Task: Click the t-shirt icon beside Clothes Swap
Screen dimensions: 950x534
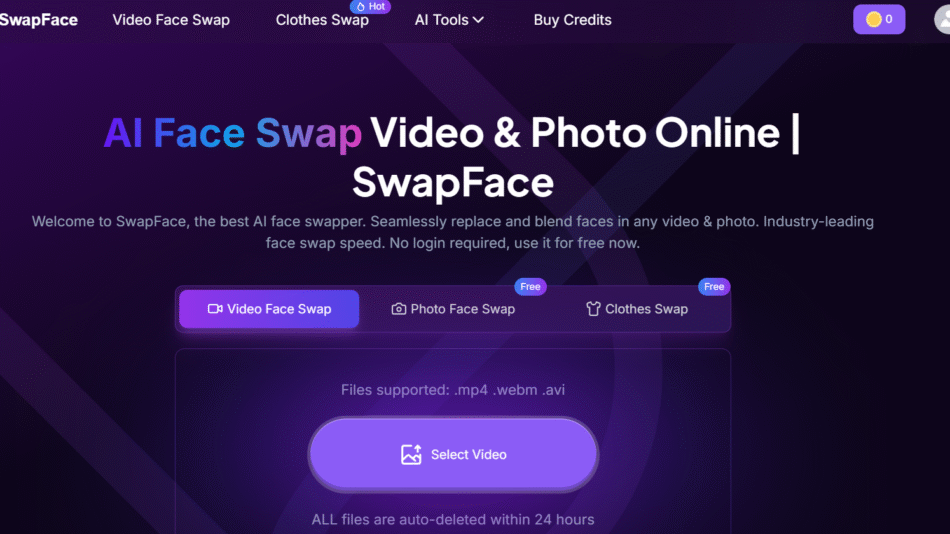Action: pyautogui.click(x=593, y=309)
